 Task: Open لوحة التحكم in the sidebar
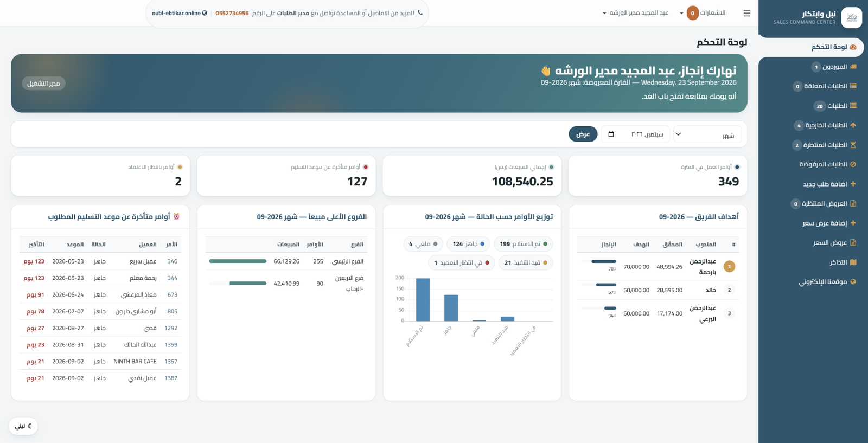[x=812, y=47]
